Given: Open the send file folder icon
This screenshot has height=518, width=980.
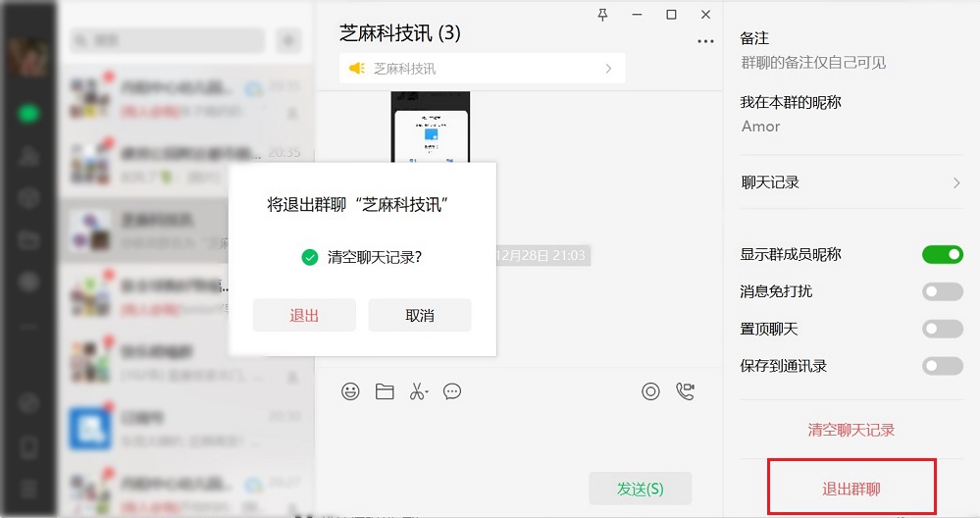Looking at the screenshot, I should coord(385,391).
